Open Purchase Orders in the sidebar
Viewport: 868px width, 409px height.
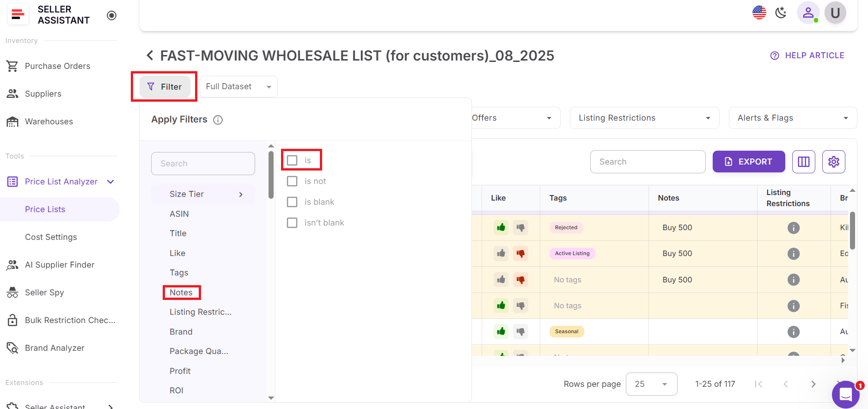pyautogui.click(x=57, y=66)
